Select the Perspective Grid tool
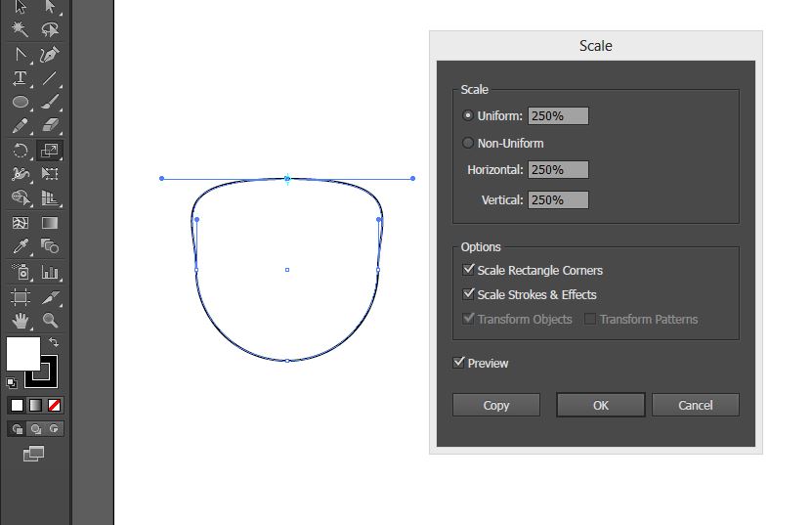The width and height of the screenshot is (812, 525). [50, 197]
